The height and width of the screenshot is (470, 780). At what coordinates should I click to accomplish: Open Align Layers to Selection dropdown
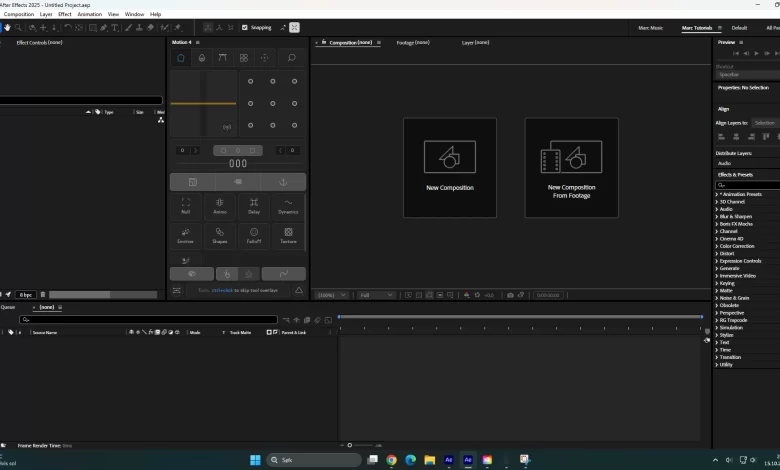pos(765,123)
